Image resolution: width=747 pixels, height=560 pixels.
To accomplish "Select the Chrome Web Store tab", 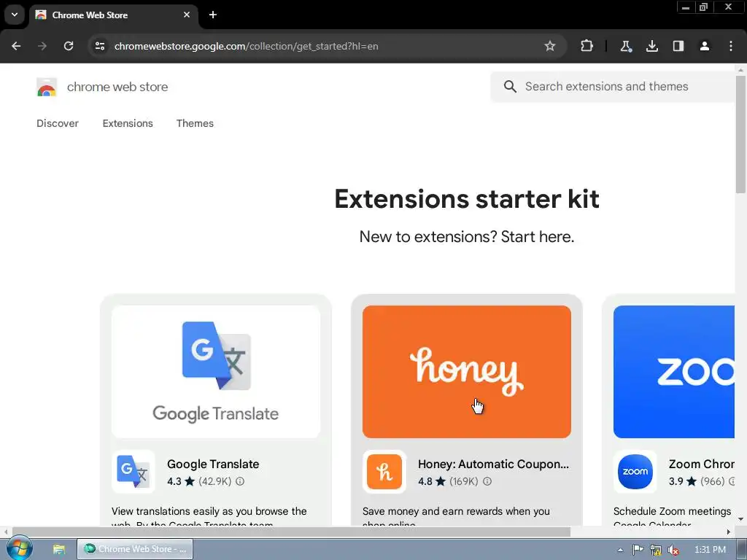I will pyautogui.click(x=113, y=15).
